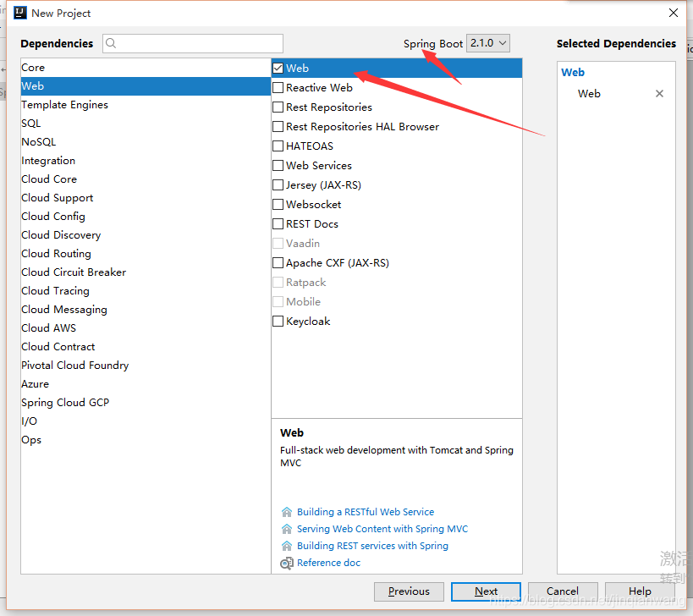
Task: Click the home icon beside Building REST services
Action: pyautogui.click(x=286, y=546)
